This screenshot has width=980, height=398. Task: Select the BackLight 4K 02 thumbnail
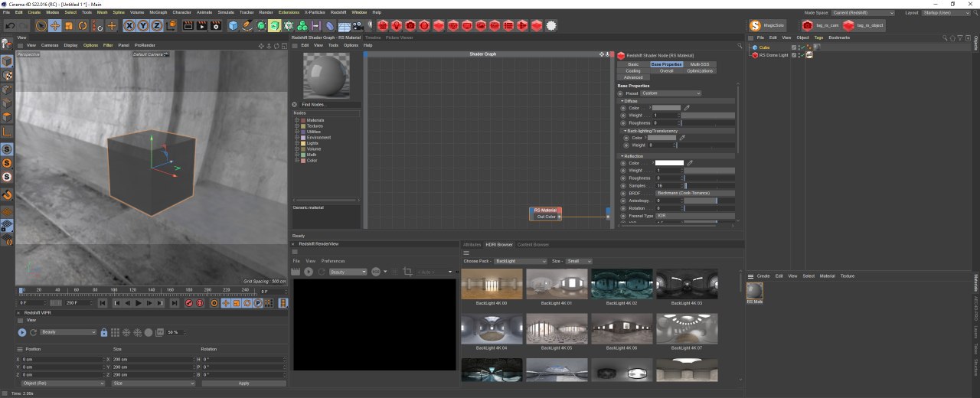(622, 284)
